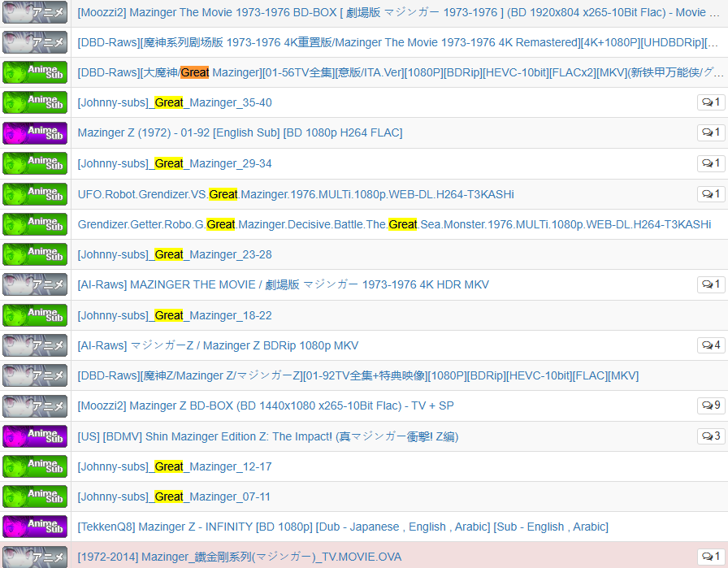The width and height of the screenshot is (728, 568).
Task: Open [Johnny-subs]_Great_Mazinger_18-22 link
Action: [175, 315]
